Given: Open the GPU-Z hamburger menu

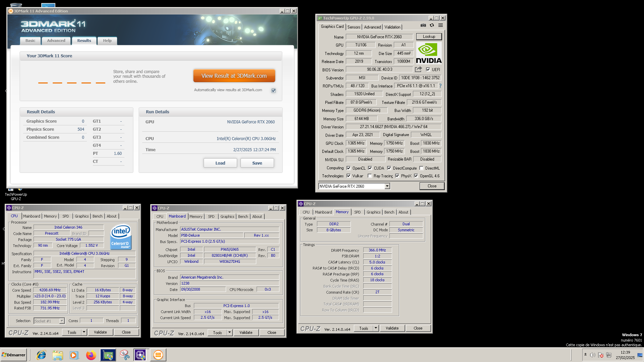Looking at the screenshot, I should tap(440, 25).
